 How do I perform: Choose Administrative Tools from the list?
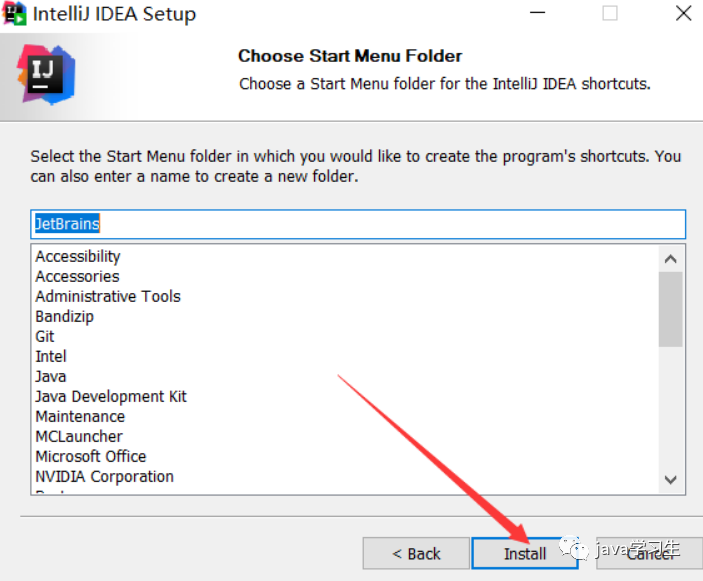point(108,297)
